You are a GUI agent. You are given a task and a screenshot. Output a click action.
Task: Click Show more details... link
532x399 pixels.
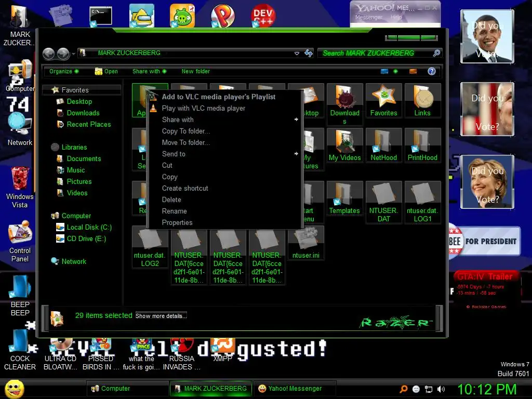[x=161, y=316]
